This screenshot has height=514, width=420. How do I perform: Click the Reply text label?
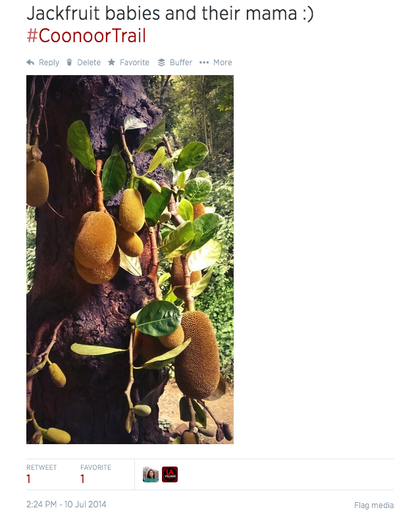point(49,63)
